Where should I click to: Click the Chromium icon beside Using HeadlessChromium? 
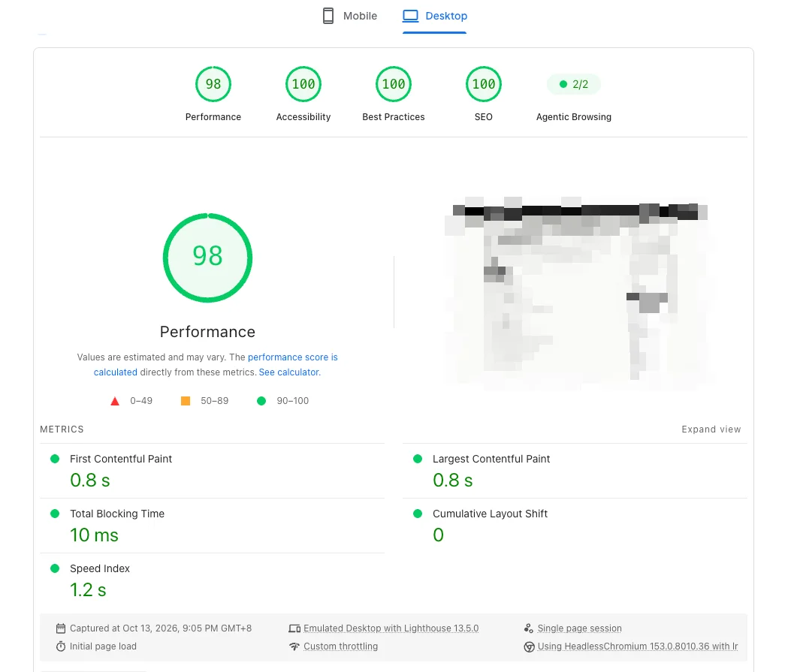(529, 647)
